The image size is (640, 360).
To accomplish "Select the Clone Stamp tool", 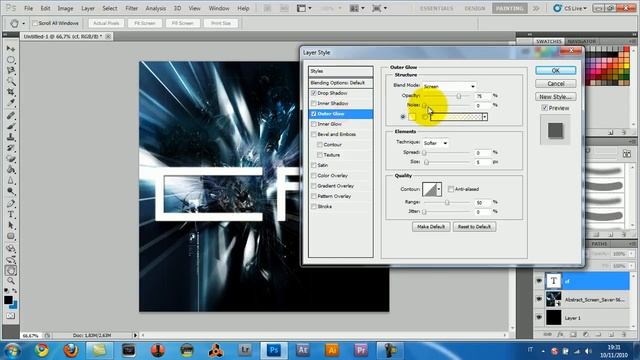I will click(x=11, y=137).
